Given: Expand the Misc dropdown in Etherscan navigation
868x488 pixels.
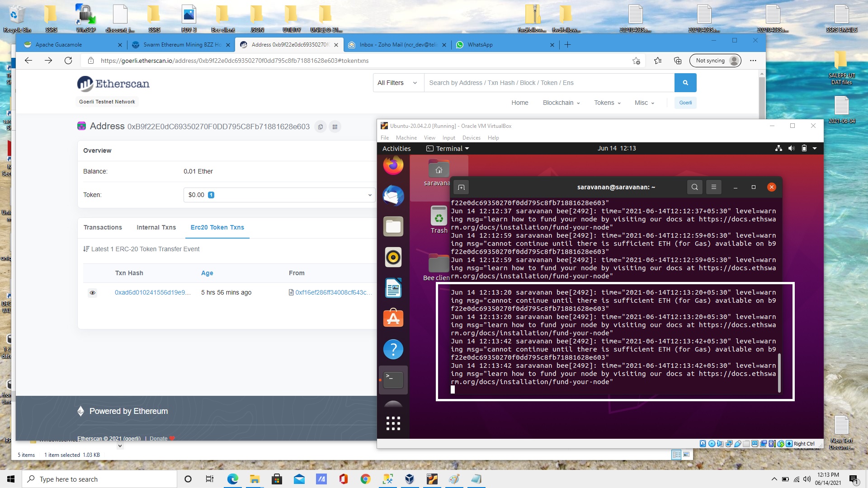Looking at the screenshot, I should [645, 103].
